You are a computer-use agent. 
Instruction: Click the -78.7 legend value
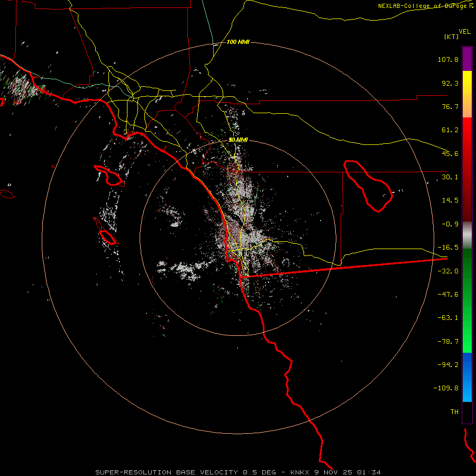pos(448,342)
